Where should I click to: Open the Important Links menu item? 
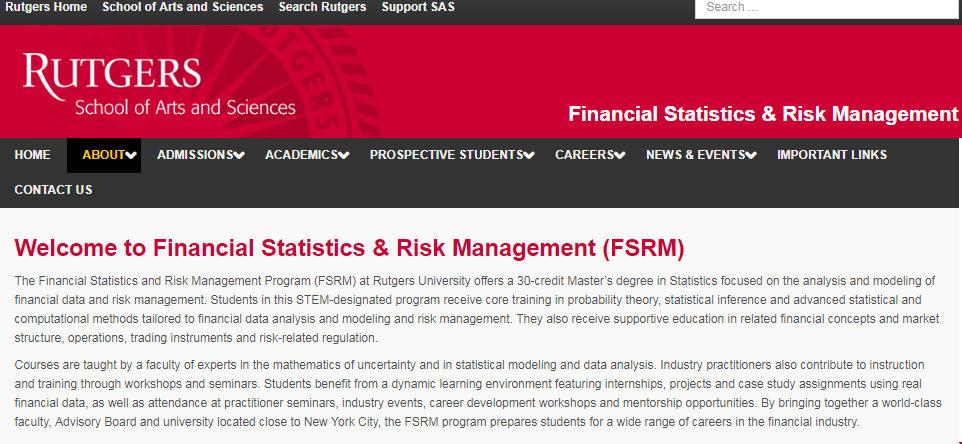(832, 155)
